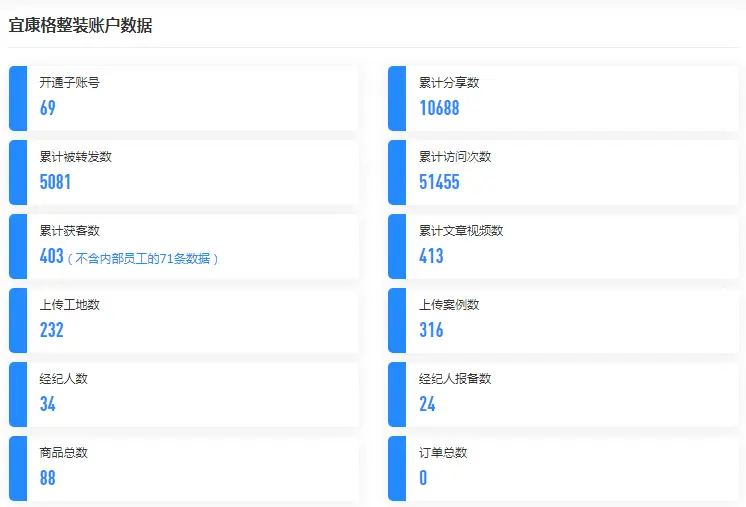
Task: Click the 经纪人报备数 label
Action: point(455,379)
